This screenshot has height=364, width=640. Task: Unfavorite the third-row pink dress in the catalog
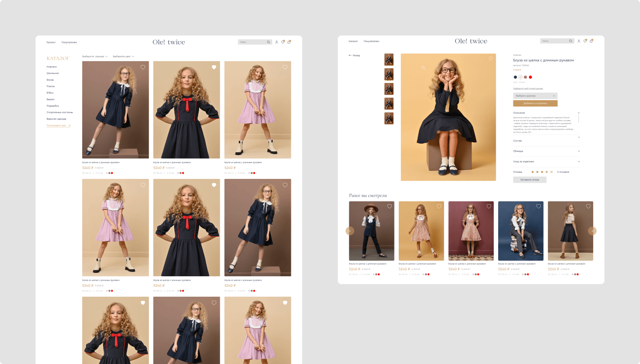[x=285, y=303]
